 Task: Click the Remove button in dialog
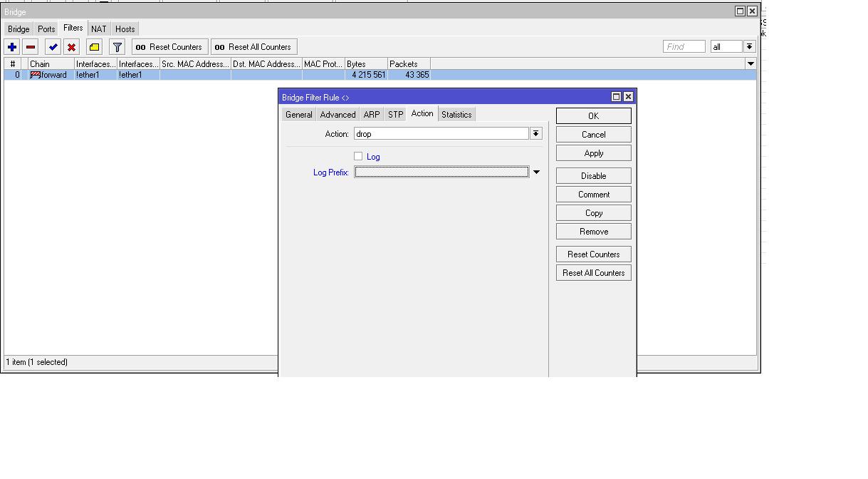click(x=593, y=232)
